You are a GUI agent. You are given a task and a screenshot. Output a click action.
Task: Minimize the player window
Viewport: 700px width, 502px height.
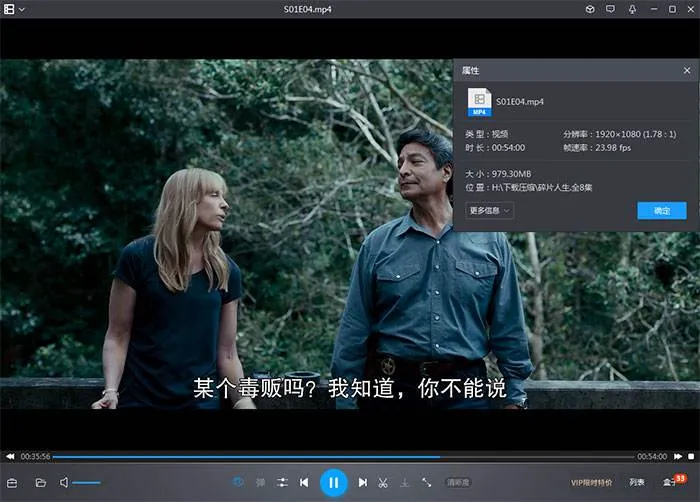[654, 9]
